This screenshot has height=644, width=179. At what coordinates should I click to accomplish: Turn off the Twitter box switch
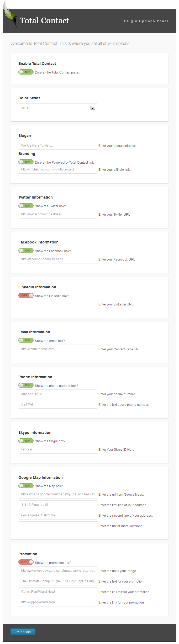(x=26, y=206)
